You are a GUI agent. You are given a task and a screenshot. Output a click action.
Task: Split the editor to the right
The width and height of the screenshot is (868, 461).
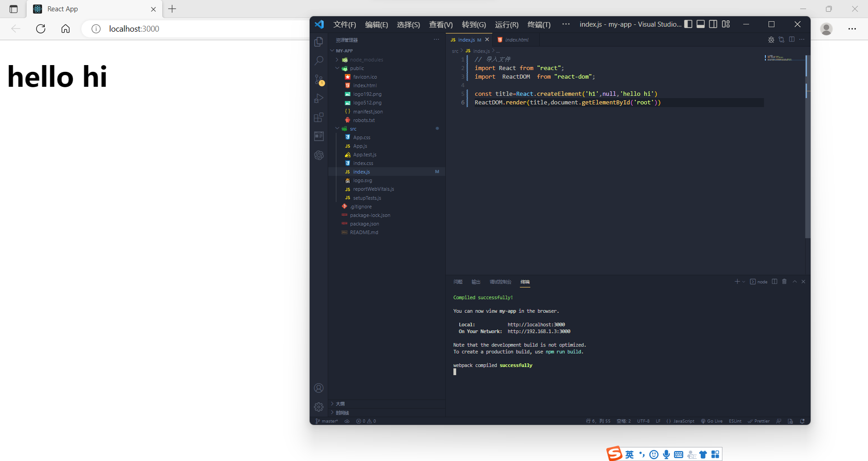(792, 40)
